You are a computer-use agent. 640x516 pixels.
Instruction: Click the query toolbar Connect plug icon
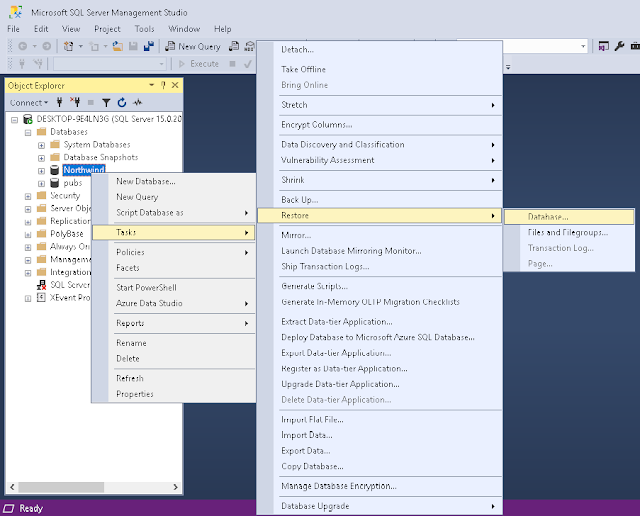pos(22,64)
